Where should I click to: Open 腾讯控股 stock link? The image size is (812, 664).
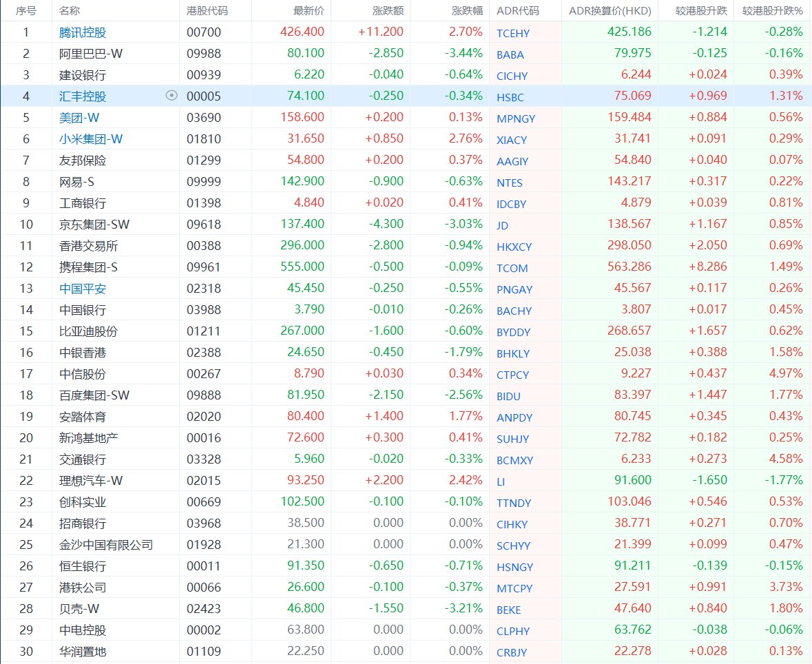click(x=83, y=32)
